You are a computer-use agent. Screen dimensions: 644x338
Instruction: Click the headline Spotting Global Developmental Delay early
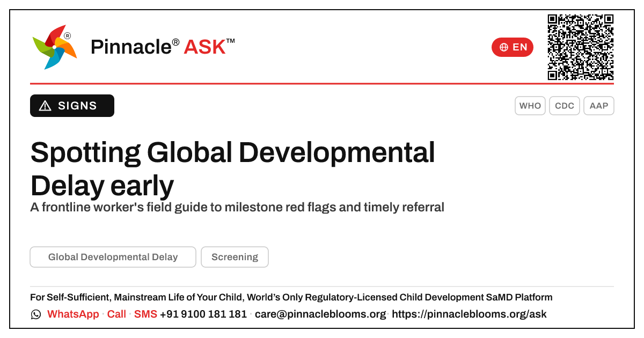pyautogui.click(x=232, y=169)
